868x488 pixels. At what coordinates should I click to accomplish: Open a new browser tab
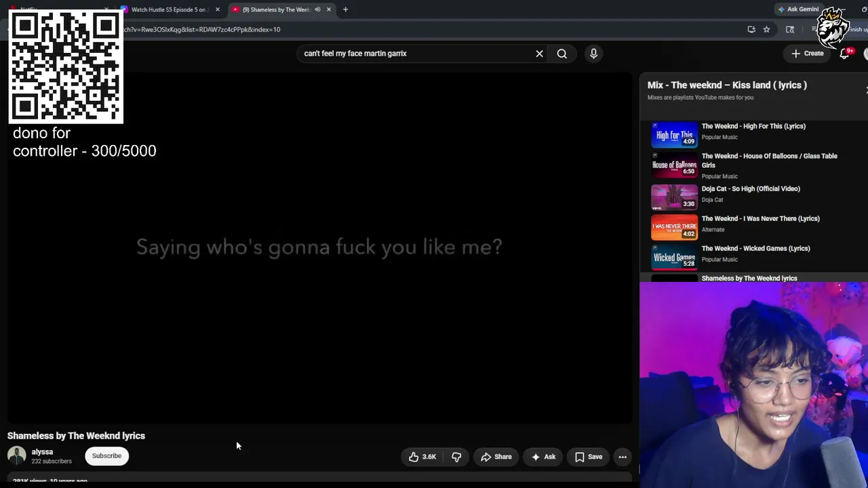pyautogui.click(x=345, y=9)
